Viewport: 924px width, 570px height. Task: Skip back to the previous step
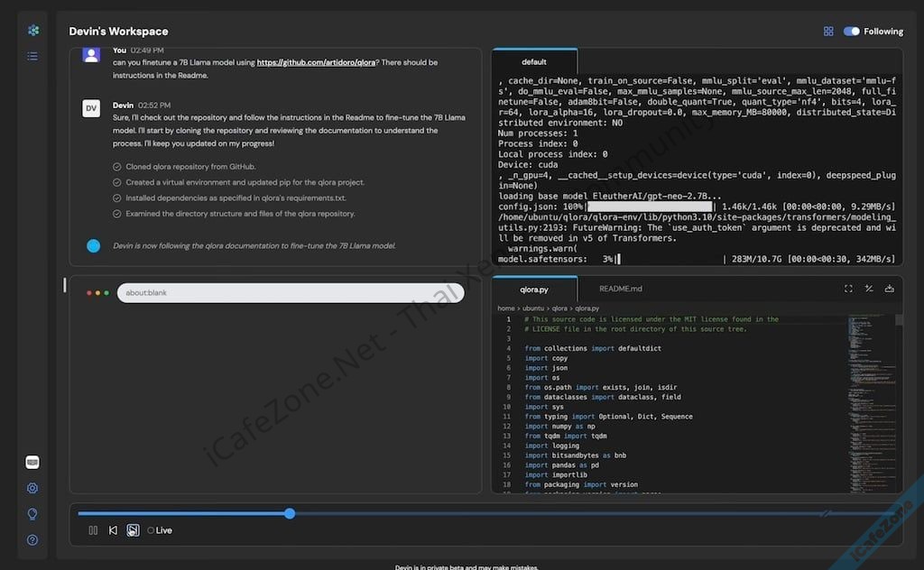pyautogui.click(x=113, y=530)
